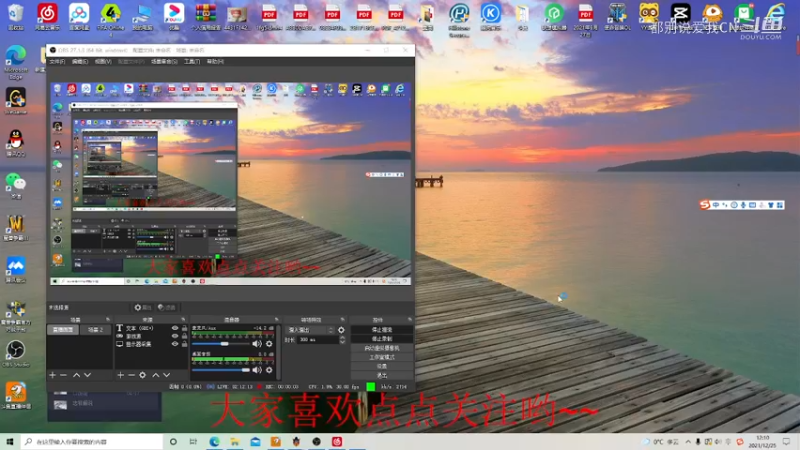Lock the 显示器采集 source
This screenshot has height=450, width=800.
click(184, 344)
